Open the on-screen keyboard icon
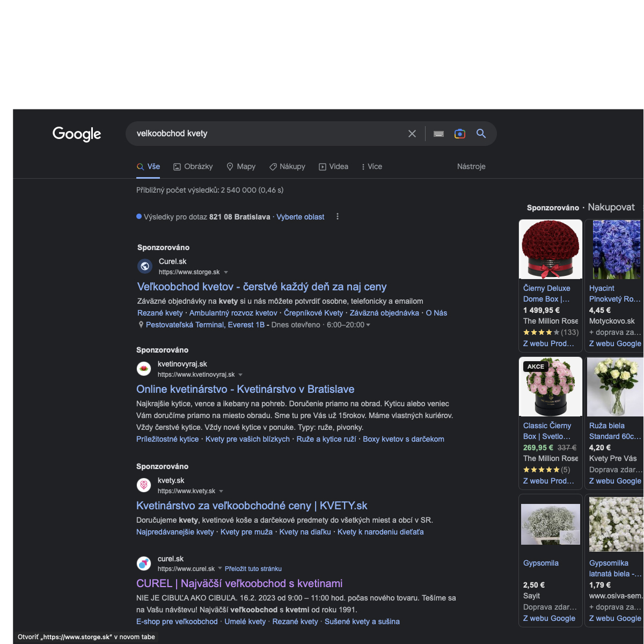The height and width of the screenshot is (644, 644). tap(438, 134)
